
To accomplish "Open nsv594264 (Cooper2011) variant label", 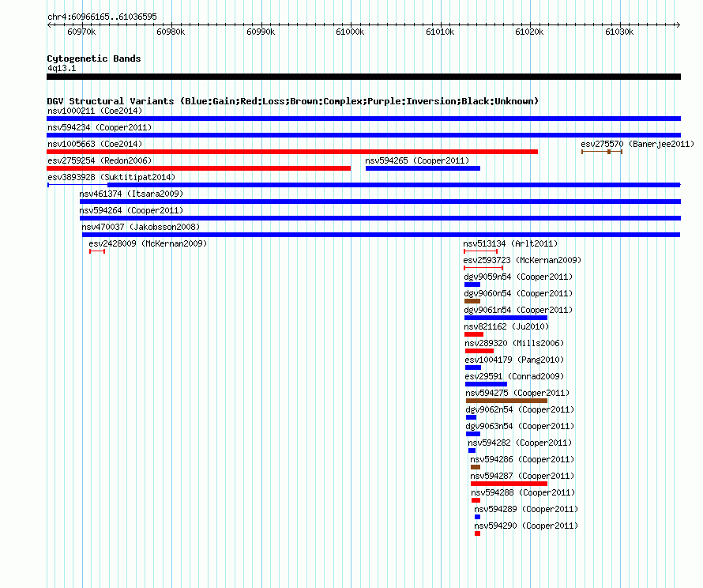I will (131, 210).
